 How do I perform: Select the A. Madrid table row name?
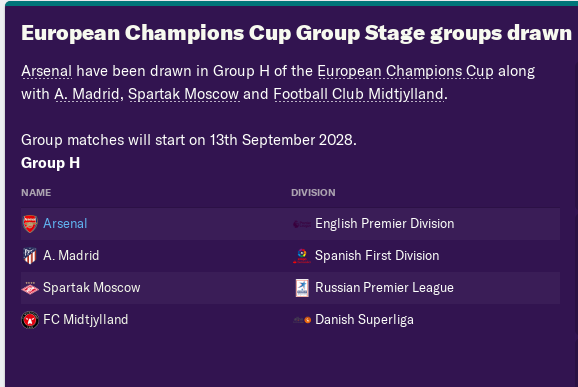(x=71, y=256)
